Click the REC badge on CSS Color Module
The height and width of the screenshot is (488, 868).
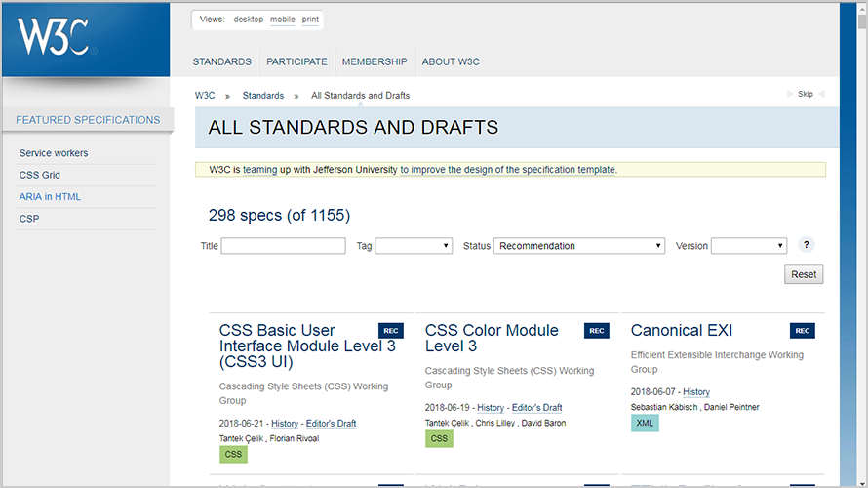point(596,331)
